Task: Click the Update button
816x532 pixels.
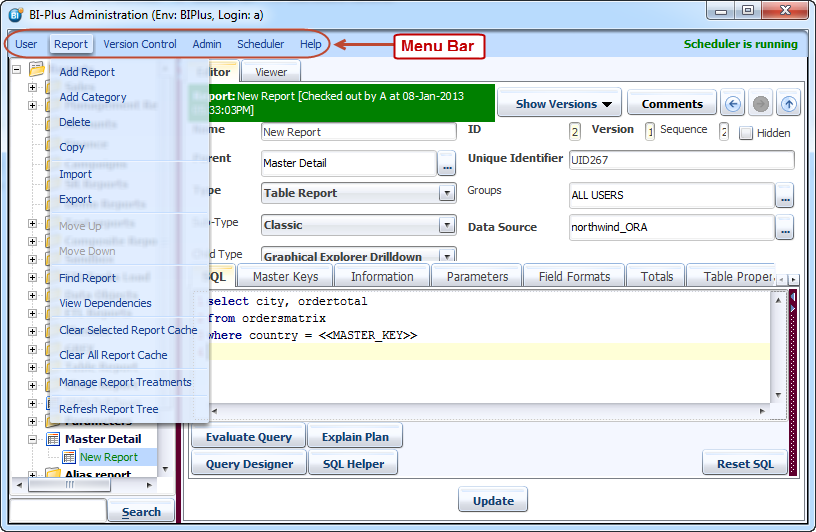Action: (x=493, y=501)
